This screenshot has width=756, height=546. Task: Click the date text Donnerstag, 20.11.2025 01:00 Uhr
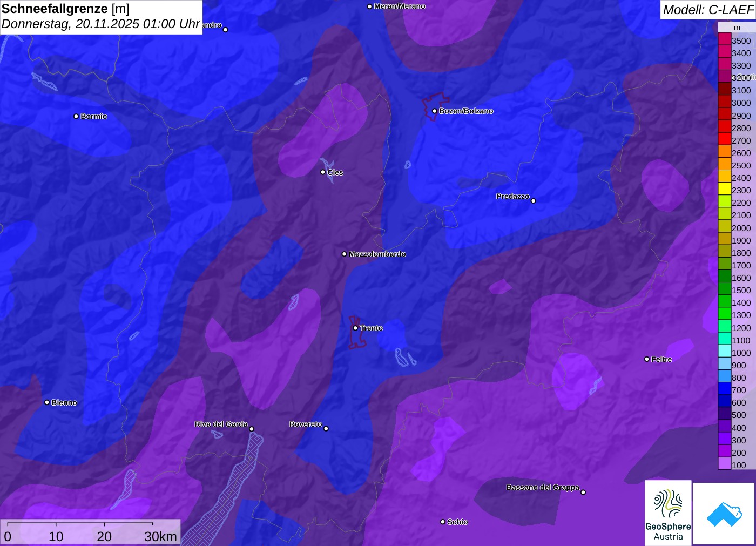pyautogui.click(x=101, y=24)
